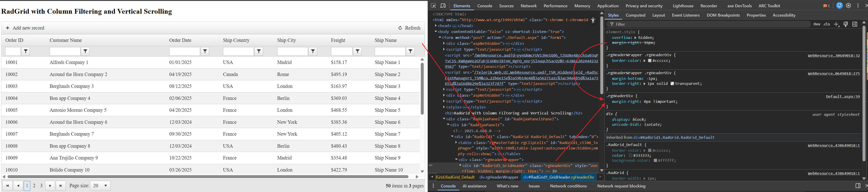Click the Freight column filter icon

tap(357, 51)
